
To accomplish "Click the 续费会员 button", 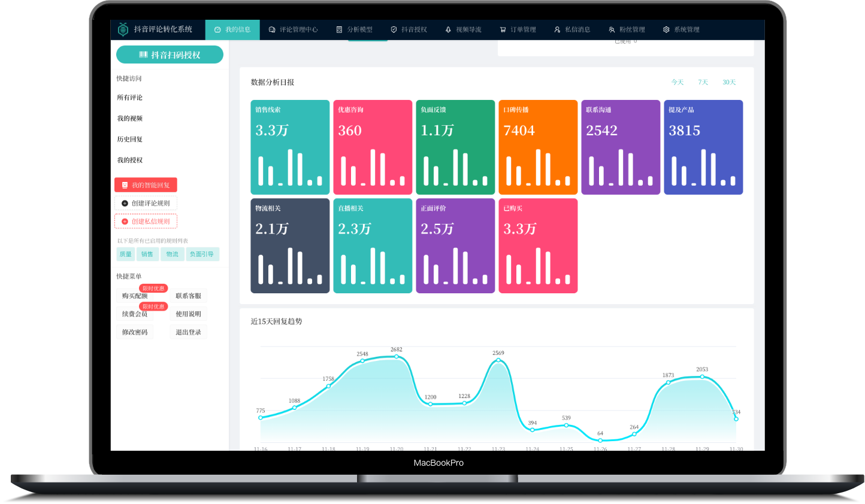I will [135, 314].
